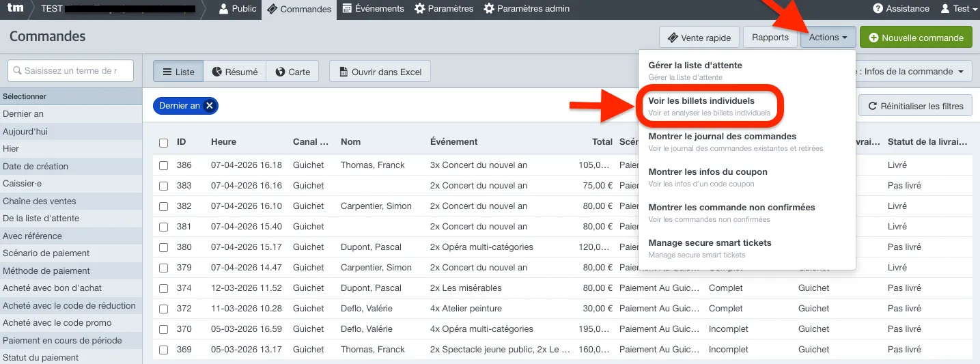This screenshot has width=980, height=364.
Task: Toggle the Actions dropdown
Action: click(x=828, y=38)
